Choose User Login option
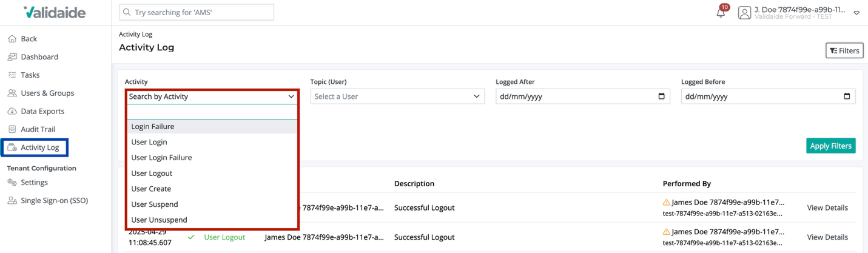The image size is (868, 253). click(x=212, y=142)
